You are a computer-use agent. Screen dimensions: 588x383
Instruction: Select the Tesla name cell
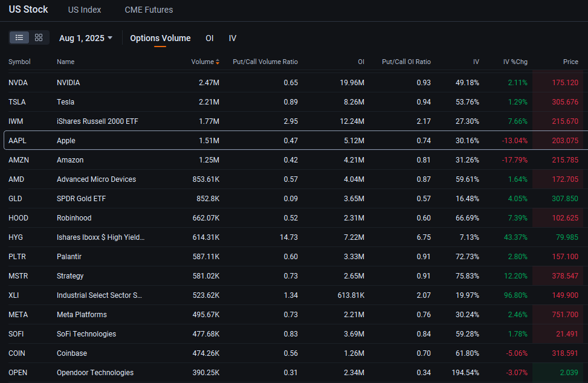pyautogui.click(x=65, y=102)
